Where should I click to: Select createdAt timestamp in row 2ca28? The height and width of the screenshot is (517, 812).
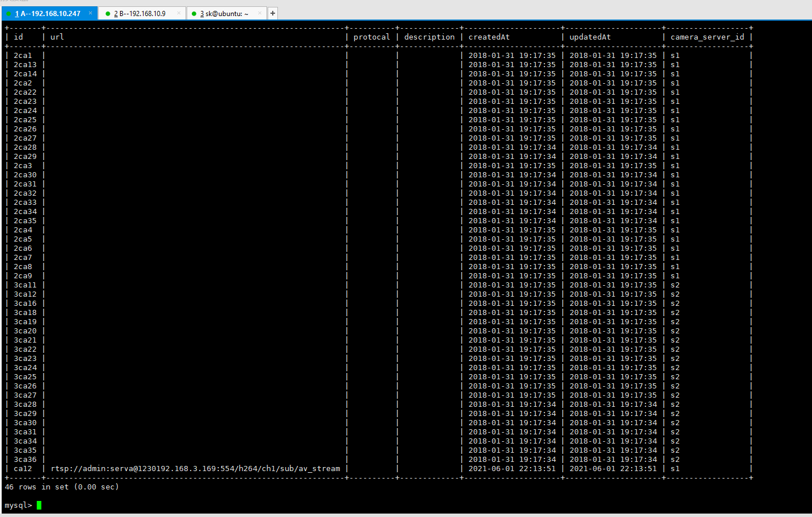tap(512, 147)
